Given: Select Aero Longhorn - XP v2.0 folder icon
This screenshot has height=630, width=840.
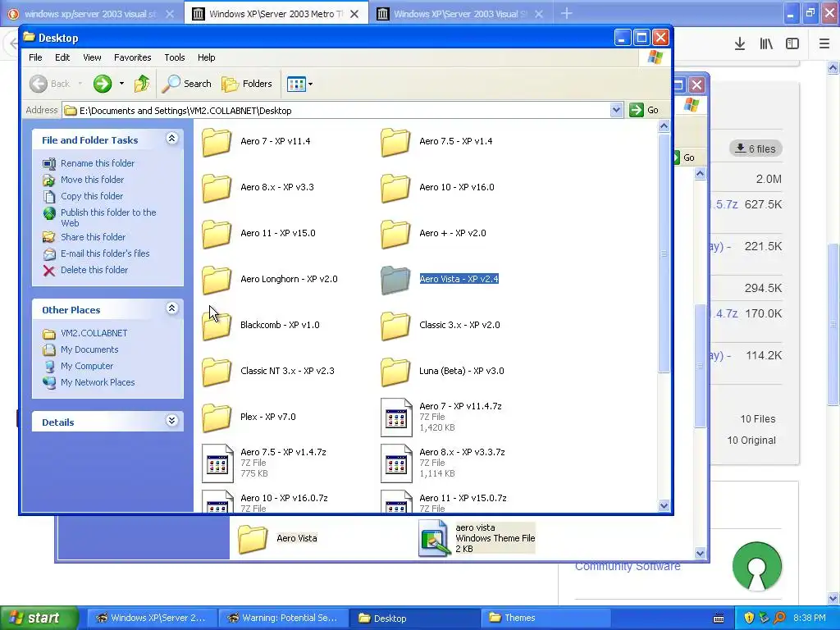Looking at the screenshot, I should (x=217, y=280).
